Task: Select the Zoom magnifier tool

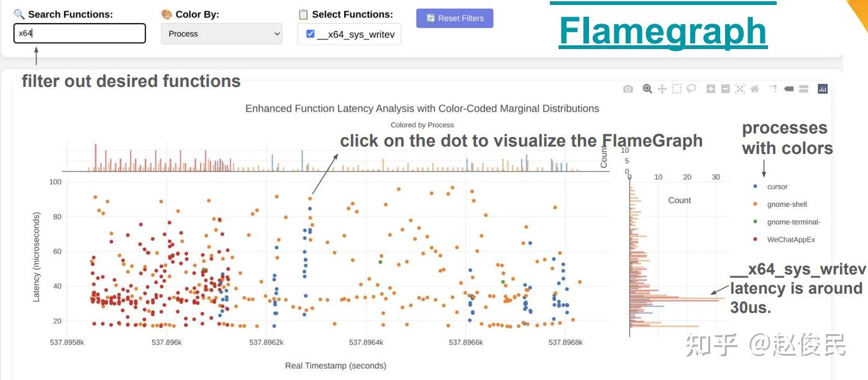Action: click(x=647, y=89)
